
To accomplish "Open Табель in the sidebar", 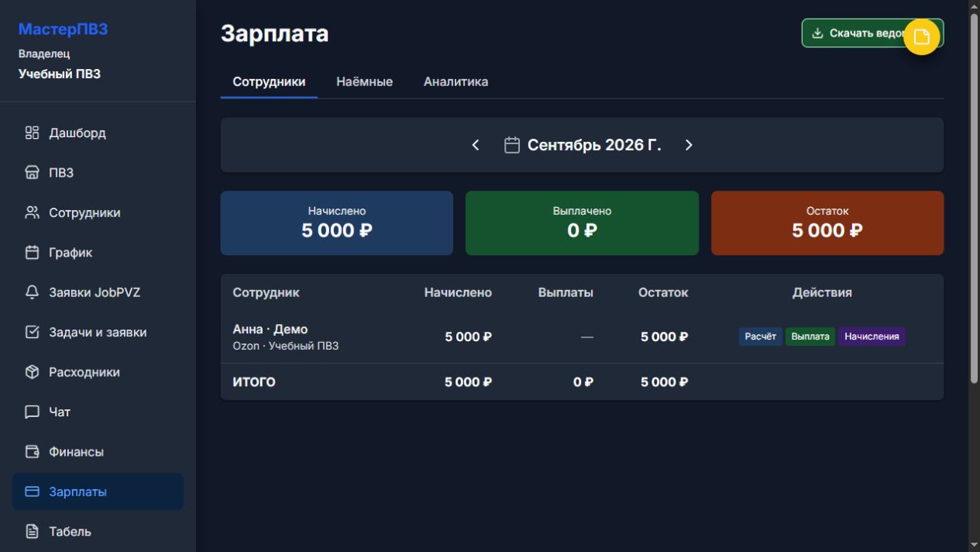I will pyautogui.click(x=98, y=532).
